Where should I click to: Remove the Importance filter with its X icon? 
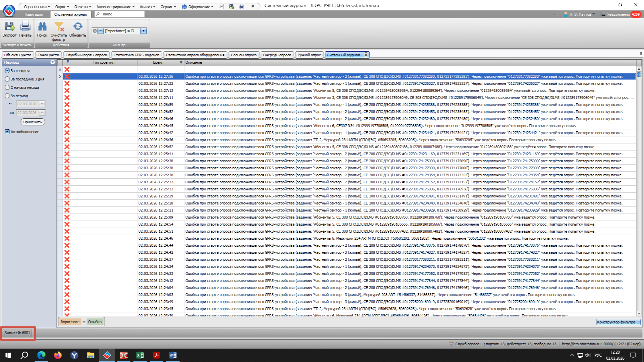click(95, 31)
